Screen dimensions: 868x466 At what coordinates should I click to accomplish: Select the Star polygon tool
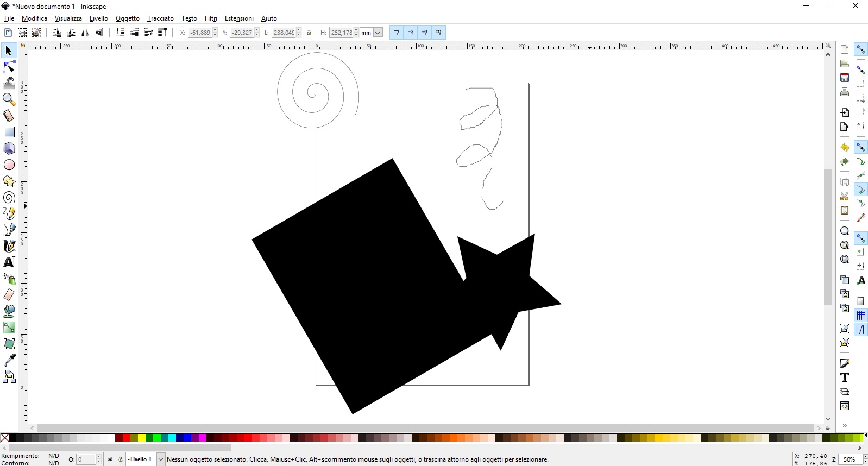click(x=9, y=181)
